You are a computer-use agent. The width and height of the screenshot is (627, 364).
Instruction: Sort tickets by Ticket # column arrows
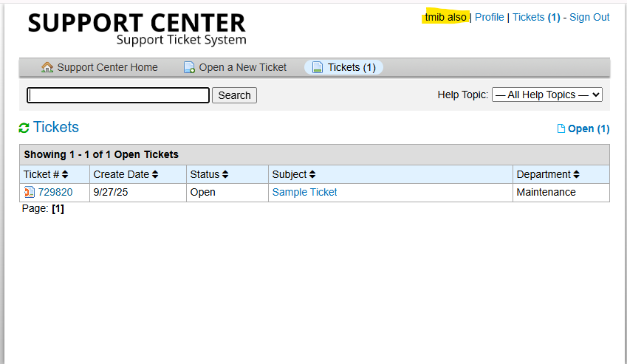tap(65, 174)
